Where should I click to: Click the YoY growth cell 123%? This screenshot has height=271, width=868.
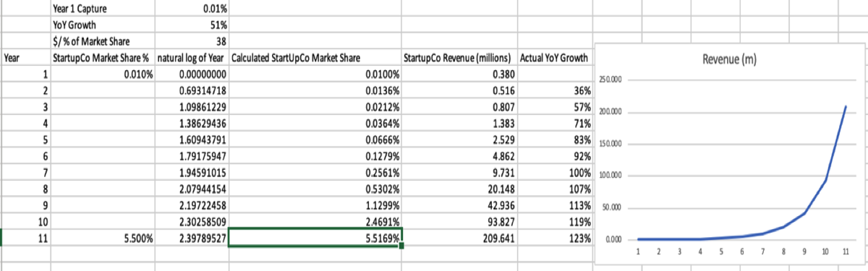[x=556, y=238]
